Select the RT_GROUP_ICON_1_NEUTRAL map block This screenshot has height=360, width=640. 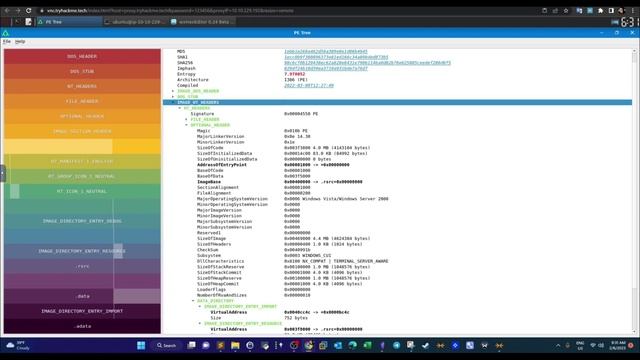[x=82, y=176]
